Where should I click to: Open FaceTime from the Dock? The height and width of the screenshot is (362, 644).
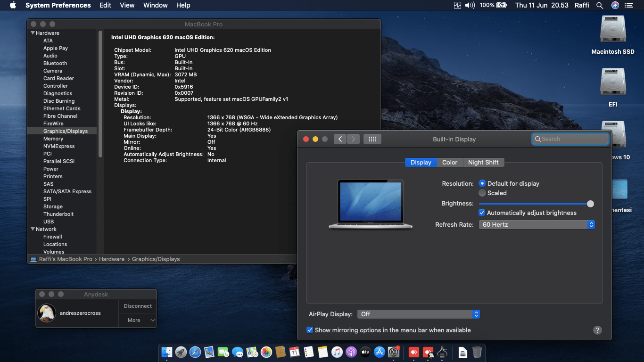pyautogui.click(x=223, y=352)
